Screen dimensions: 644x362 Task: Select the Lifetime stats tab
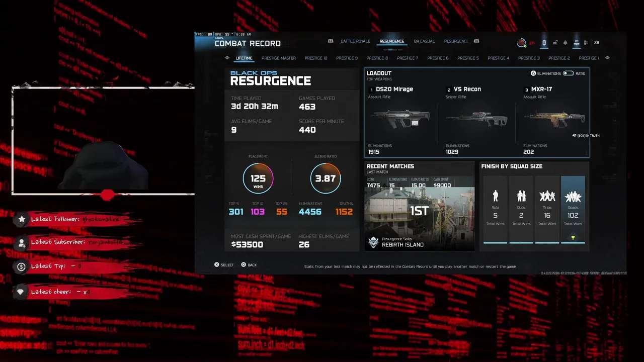pyautogui.click(x=244, y=58)
